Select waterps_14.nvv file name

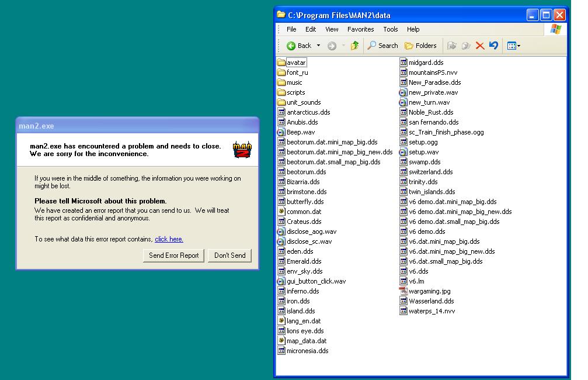tap(432, 311)
